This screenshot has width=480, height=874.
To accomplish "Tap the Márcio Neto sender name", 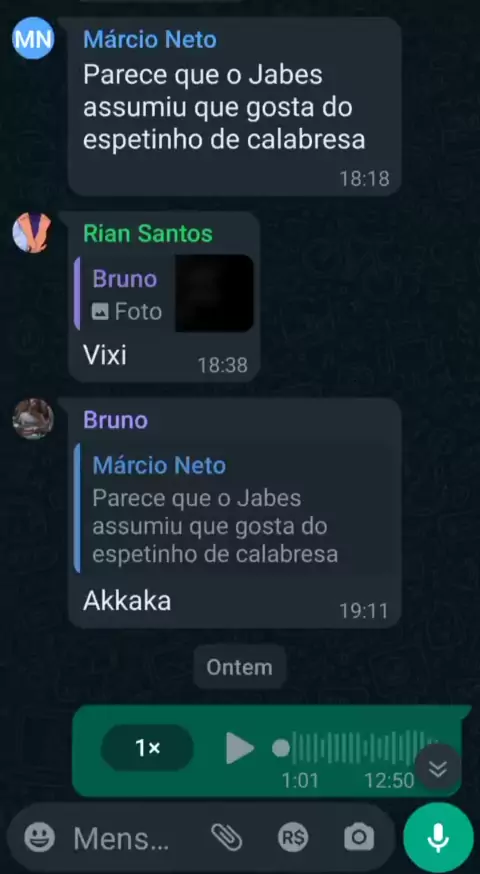I will pos(150,40).
